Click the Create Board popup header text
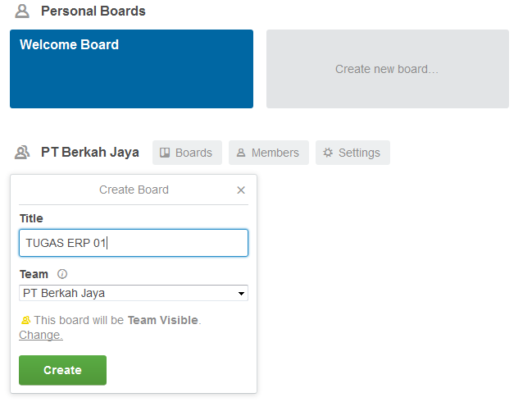The image size is (532, 416). click(x=134, y=190)
